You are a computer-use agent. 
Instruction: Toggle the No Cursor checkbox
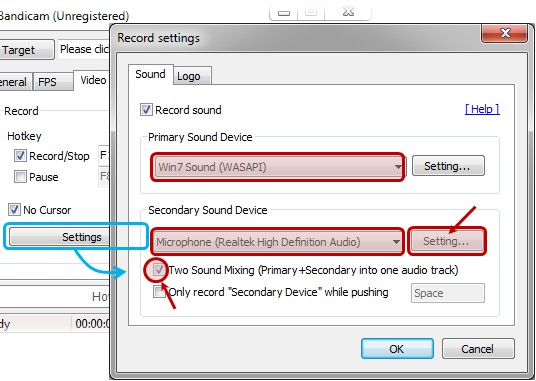[14, 209]
